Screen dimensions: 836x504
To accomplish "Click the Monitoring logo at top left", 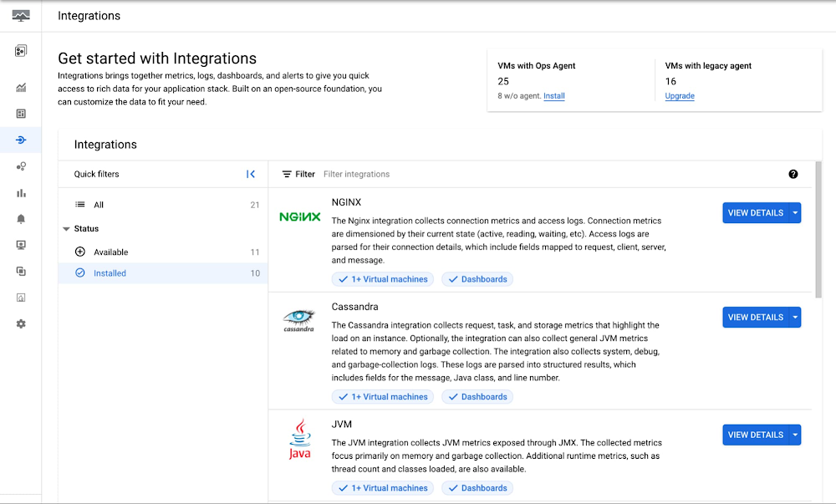I will [x=21, y=15].
